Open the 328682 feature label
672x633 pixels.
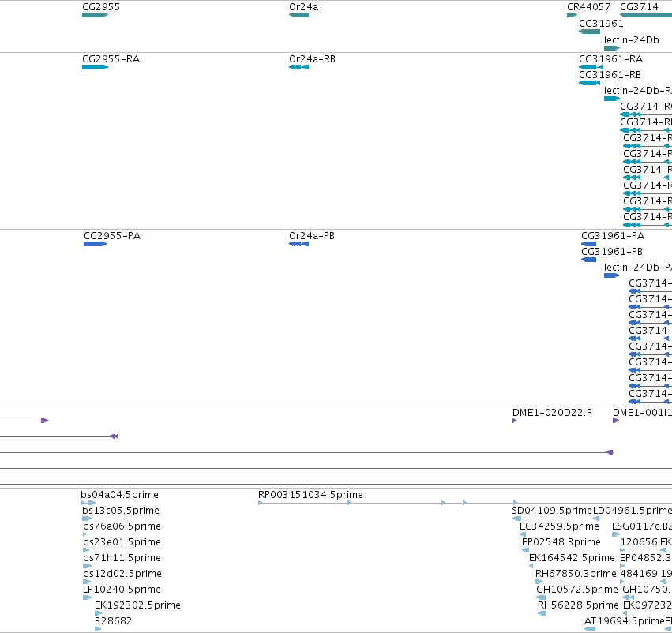(x=113, y=621)
